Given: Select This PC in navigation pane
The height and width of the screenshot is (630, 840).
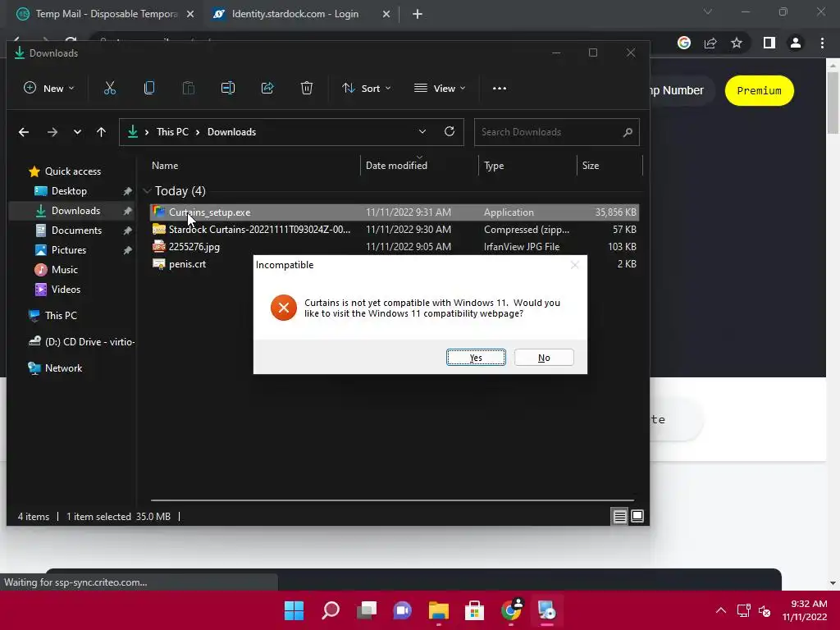Looking at the screenshot, I should tap(61, 316).
